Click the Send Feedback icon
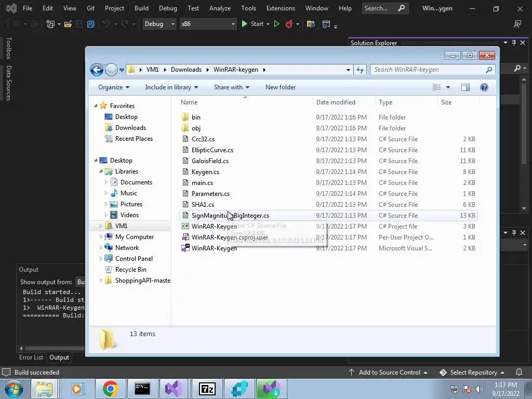Screen dimensions: 532x399 point(517,24)
